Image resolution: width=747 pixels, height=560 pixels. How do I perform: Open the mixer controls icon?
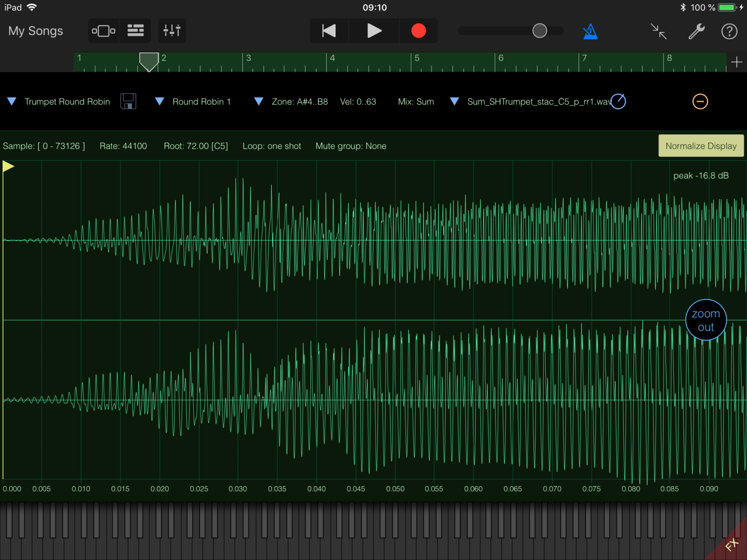[x=172, y=31]
